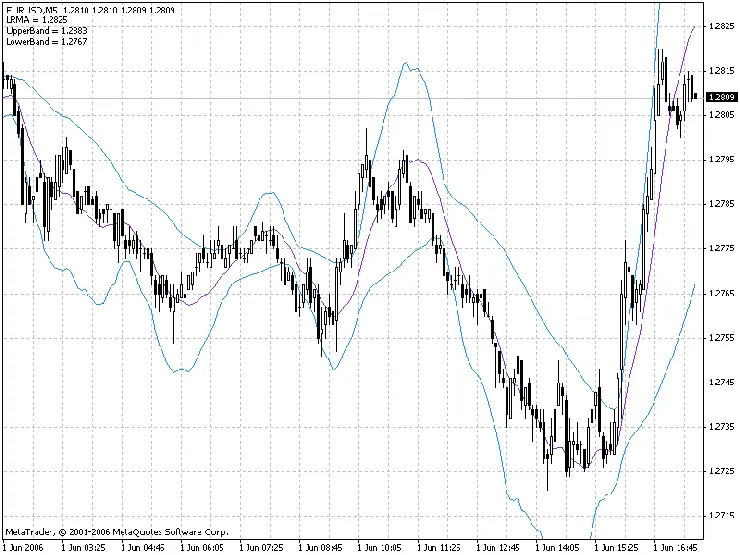Image resolution: width=740 pixels, height=555 pixels.
Task: Click the 1.2775 price scale label
Action: 721,248
